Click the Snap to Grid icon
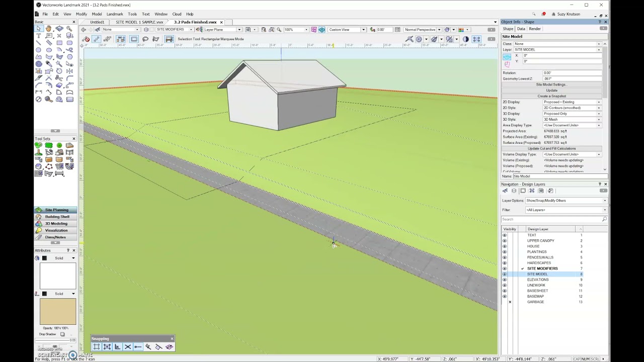Image resolution: width=644 pixels, height=362 pixels. point(97,346)
